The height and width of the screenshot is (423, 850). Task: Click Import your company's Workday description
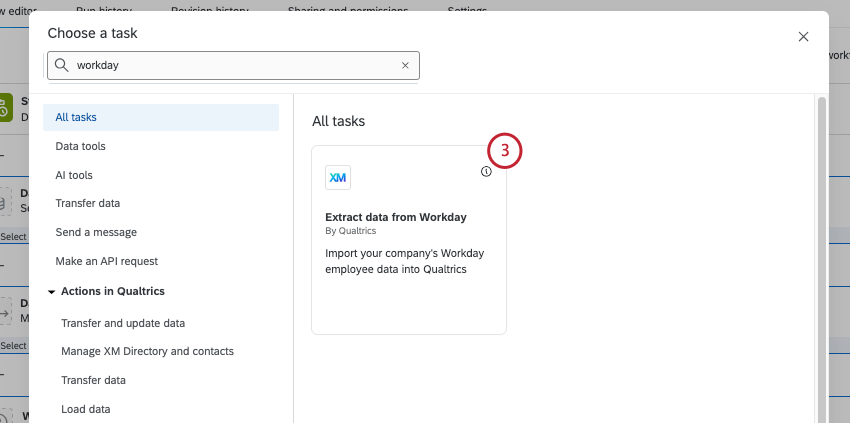[405, 261]
